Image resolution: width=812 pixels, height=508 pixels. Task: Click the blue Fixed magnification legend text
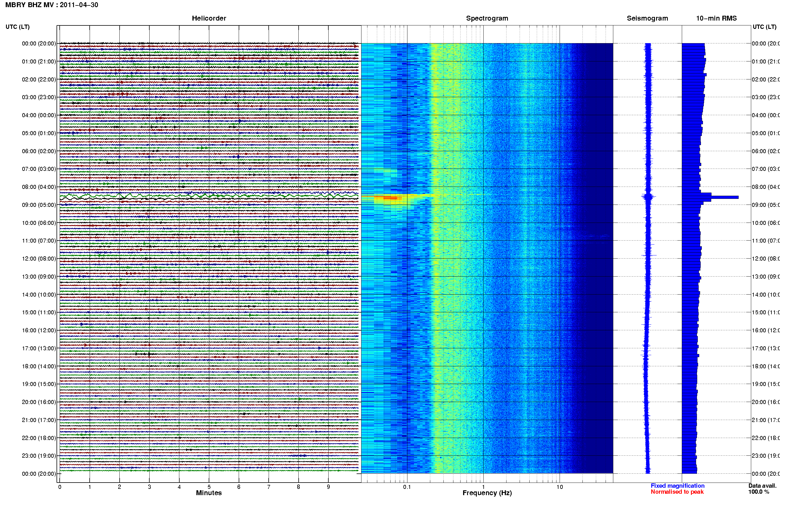[x=678, y=486]
